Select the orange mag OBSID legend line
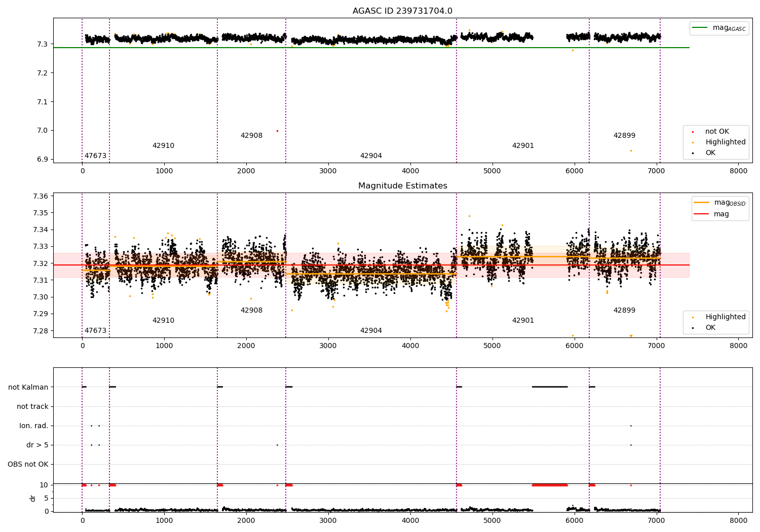Viewport: 760px width, 532px height. coord(702,203)
